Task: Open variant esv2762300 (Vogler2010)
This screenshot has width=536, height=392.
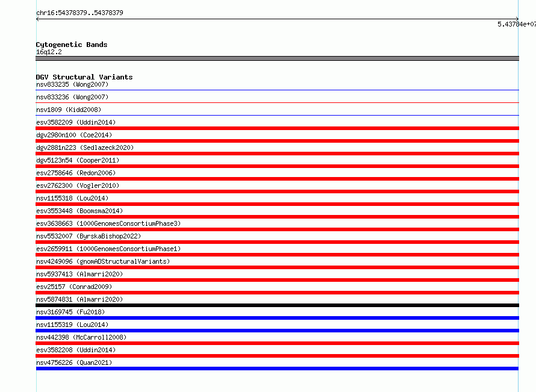Action: tap(78, 185)
